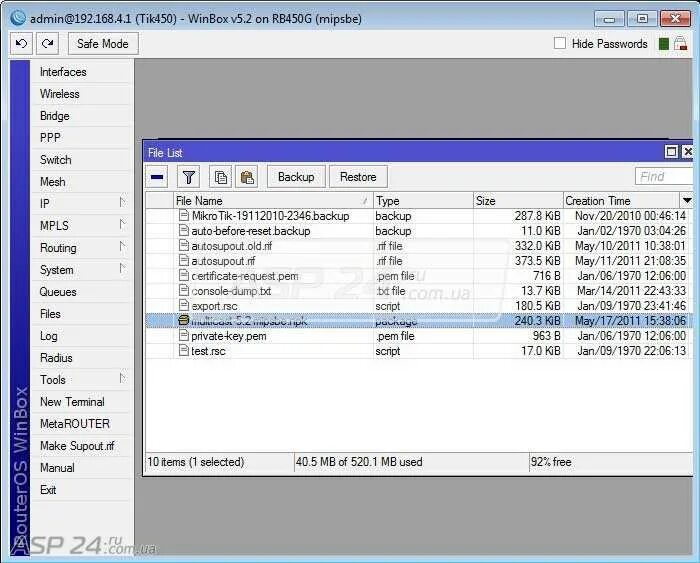Open the Manual
700x563 pixels.
(x=81, y=467)
